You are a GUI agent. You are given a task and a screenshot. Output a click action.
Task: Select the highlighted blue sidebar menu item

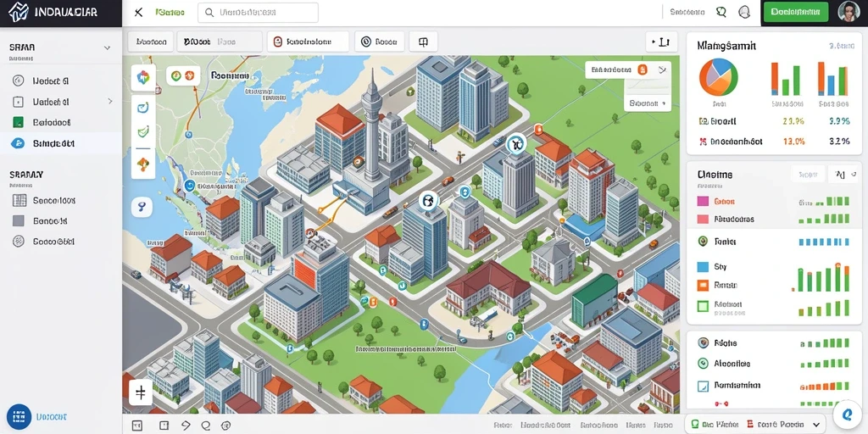(61, 143)
